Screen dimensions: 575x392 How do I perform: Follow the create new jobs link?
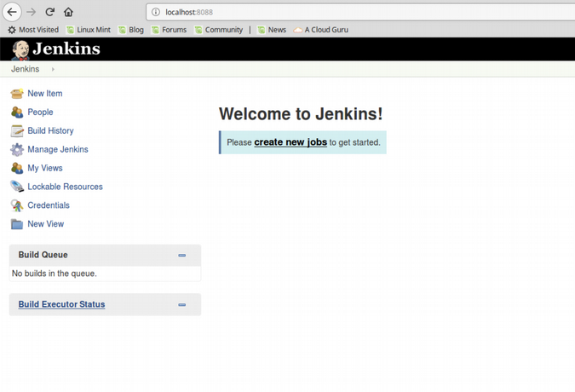tap(290, 142)
